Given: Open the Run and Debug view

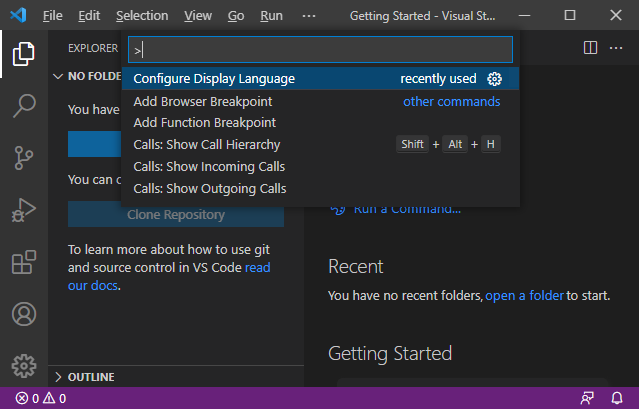Looking at the screenshot, I should coord(23,210).
